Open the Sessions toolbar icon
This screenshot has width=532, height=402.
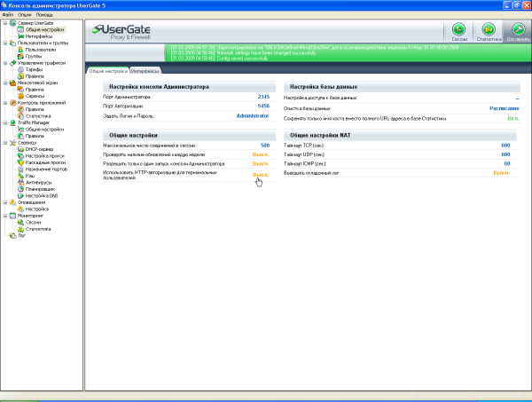coord(458,29)
